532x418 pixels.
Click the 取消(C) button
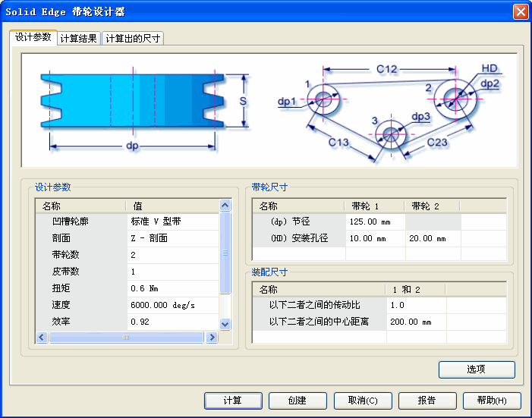click(369, 401)
